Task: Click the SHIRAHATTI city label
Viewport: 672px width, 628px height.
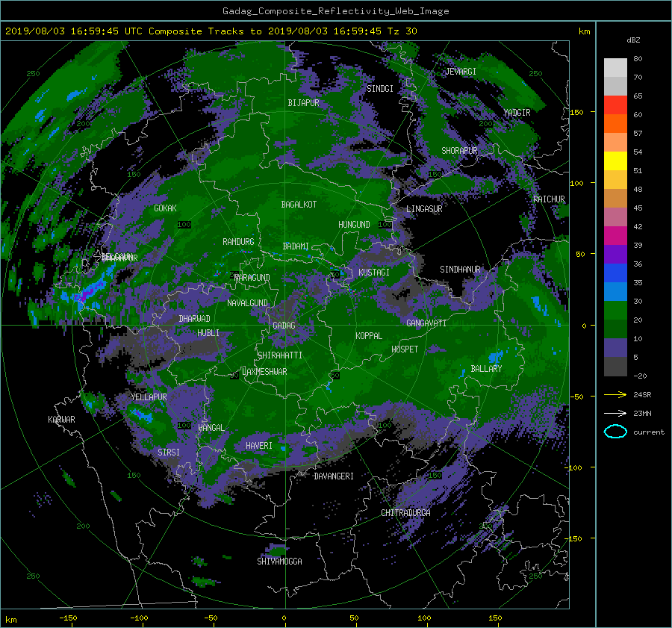Action: 280,355
